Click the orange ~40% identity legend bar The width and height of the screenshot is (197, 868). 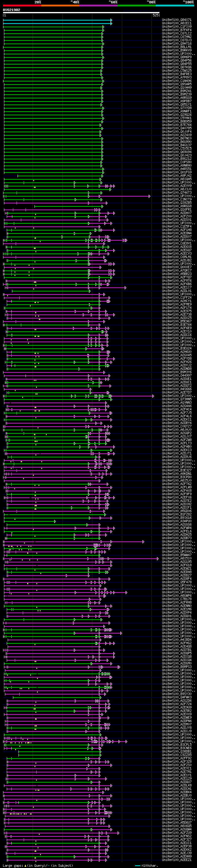[60, 6]
